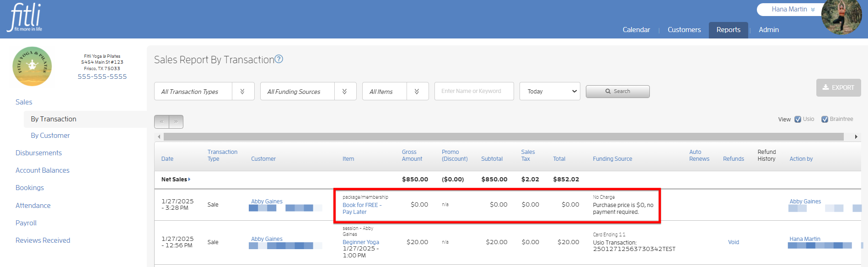Sort by the Item column header
868x267 pixels.
click(348, 159)
